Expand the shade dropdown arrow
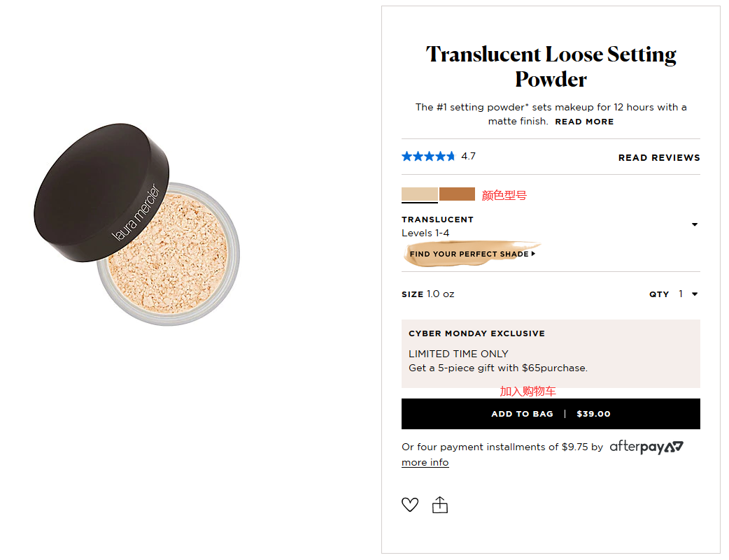Screen dimensions: 729x560 [x=695, y=225]
